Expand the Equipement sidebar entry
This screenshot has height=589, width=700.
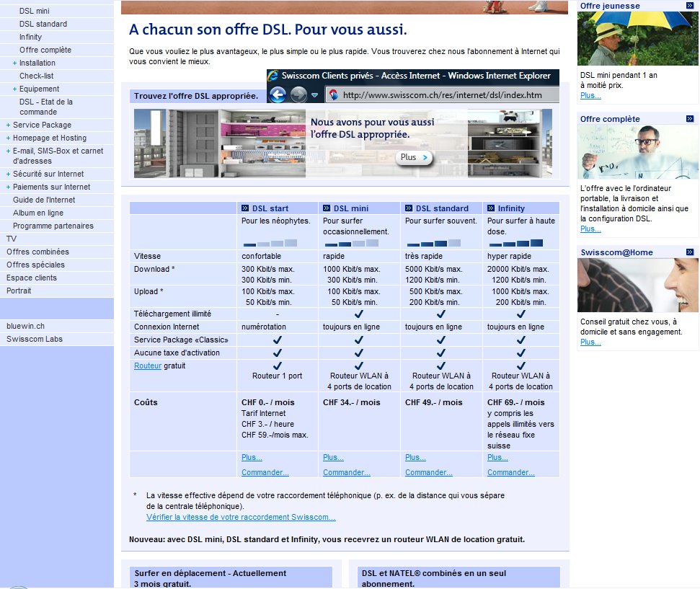(14, 89)
